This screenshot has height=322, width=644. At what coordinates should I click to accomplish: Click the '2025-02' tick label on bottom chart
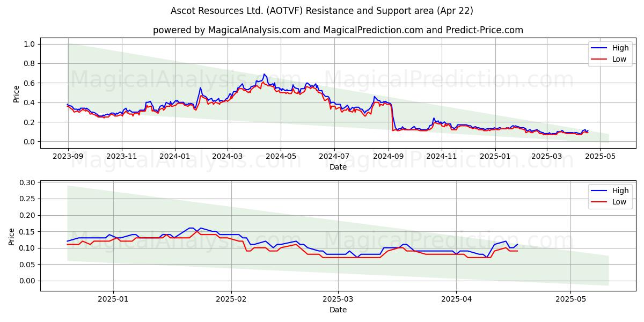click(232, 299)
